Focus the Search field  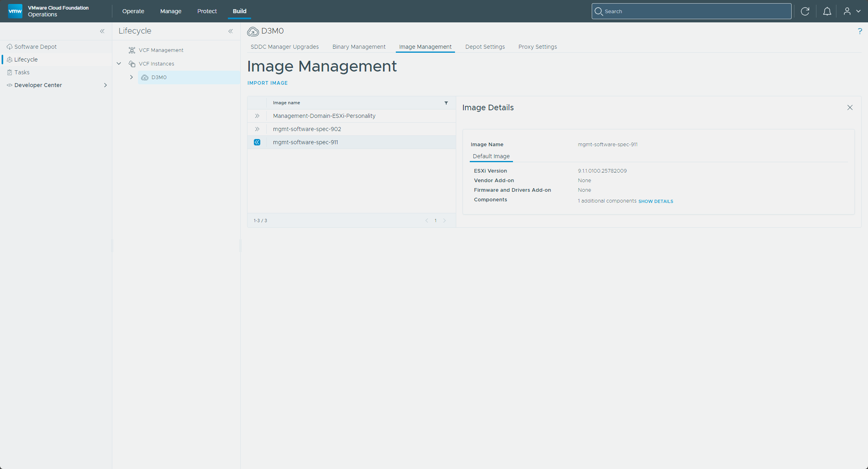coord(691,11)
